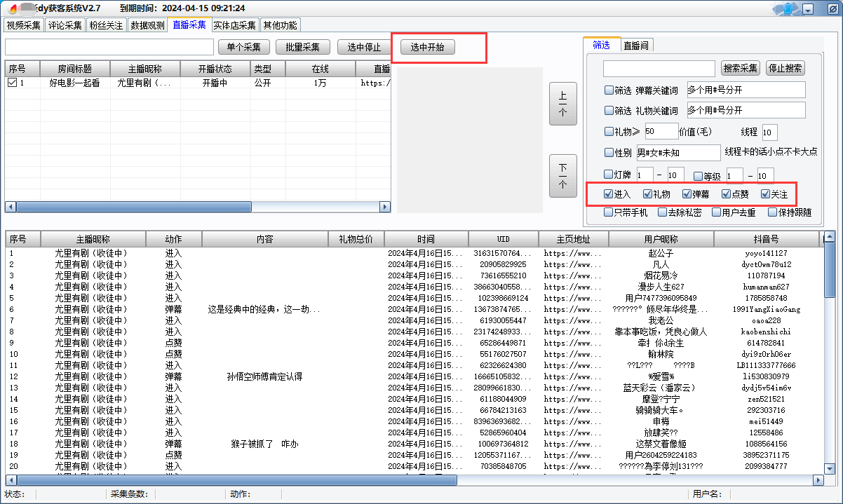Image resolution: width=843 pixels, height=504 pixels.
Task: Select the 直播采集 tab
Action: (x=189, y=25)
